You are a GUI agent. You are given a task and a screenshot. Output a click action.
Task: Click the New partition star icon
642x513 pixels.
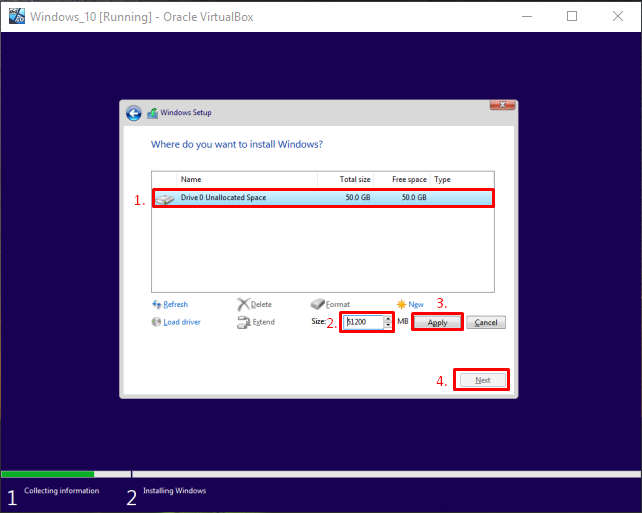tap(402, 304)
